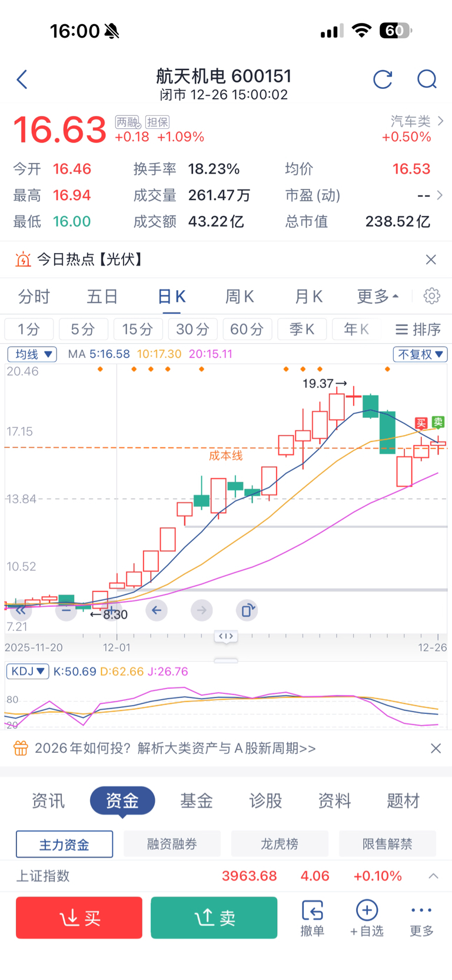Rotate chart to landscape view

247,610
